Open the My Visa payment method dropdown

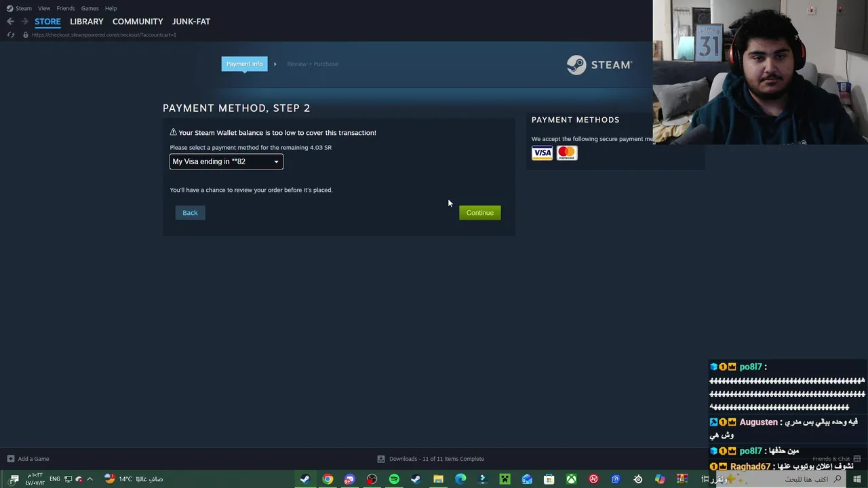[226, 161]
